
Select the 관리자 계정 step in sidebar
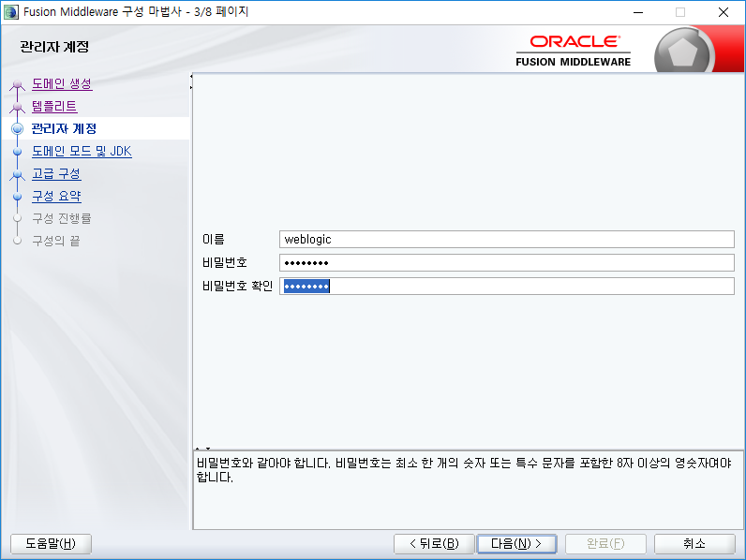pos(64,129)
